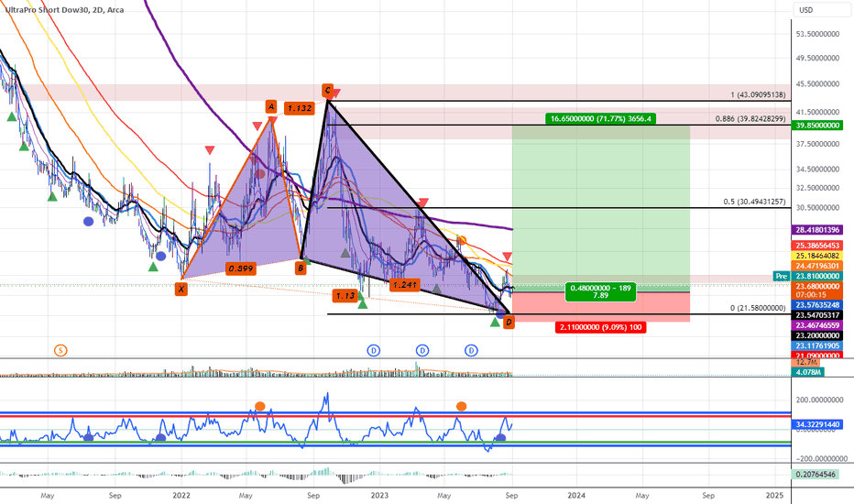Click the Fibonacci 0.886 (39.82428299) label
Image resolution: width=854 pixels, height=504 pixels.
coord(750,119)
